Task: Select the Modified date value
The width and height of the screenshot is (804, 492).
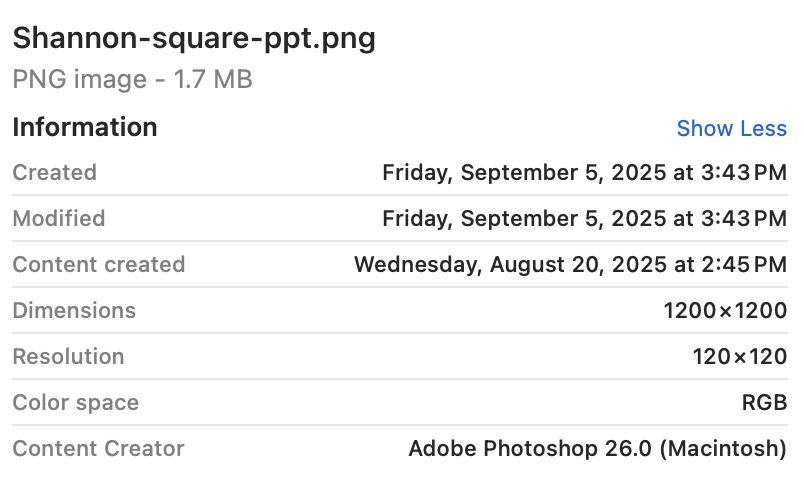Action: coord(584,219)
